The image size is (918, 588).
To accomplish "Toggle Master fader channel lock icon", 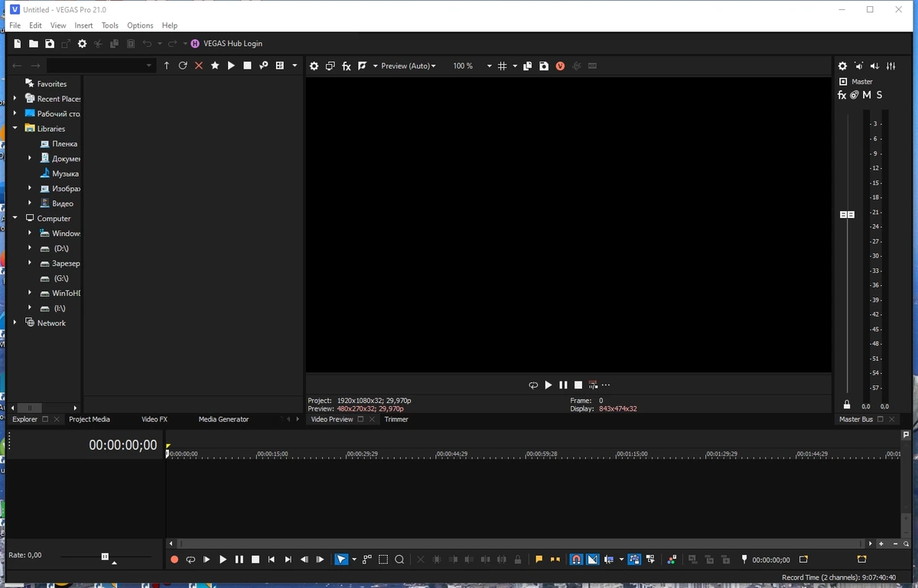I will [847, 405].
